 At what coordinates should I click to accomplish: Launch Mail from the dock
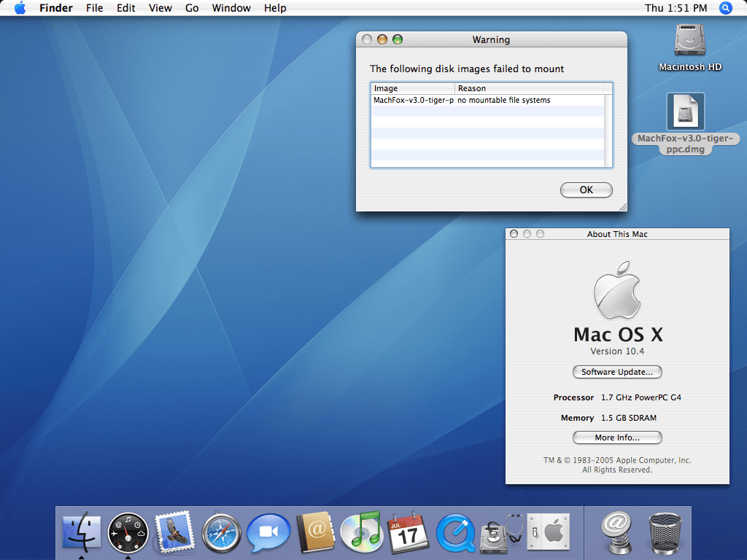174,532
